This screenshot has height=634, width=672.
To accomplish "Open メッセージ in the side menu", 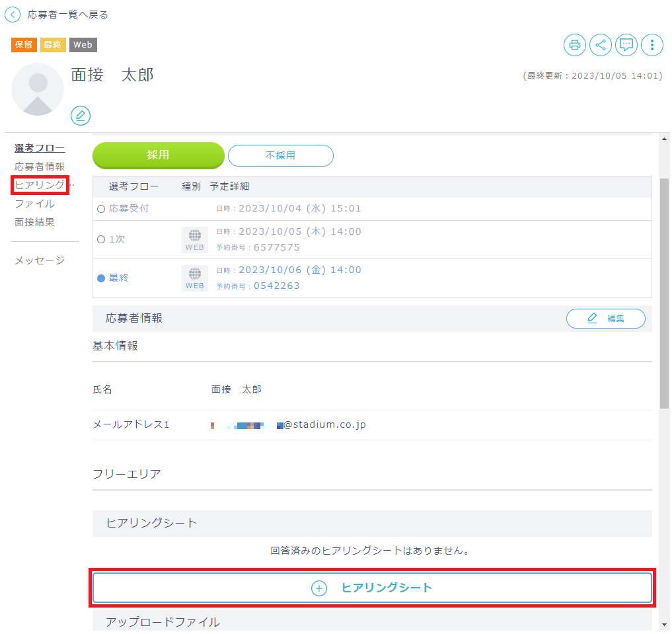I will [x=40, y=260].
